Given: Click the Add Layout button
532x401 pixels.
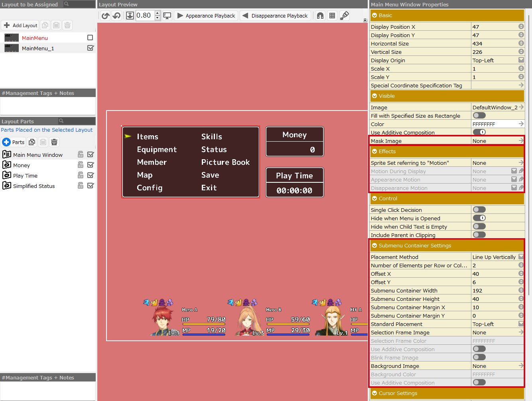Looking at the screenshot, I should click(20, 25).
